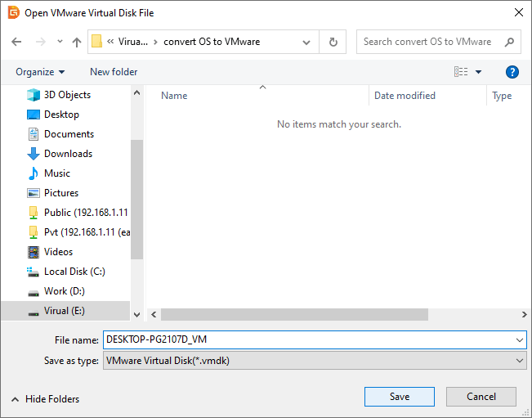The height and width of the screenshot is (418, 532).
Task: Click the Back navigation arrow
Action: click(x=16, y=42)
